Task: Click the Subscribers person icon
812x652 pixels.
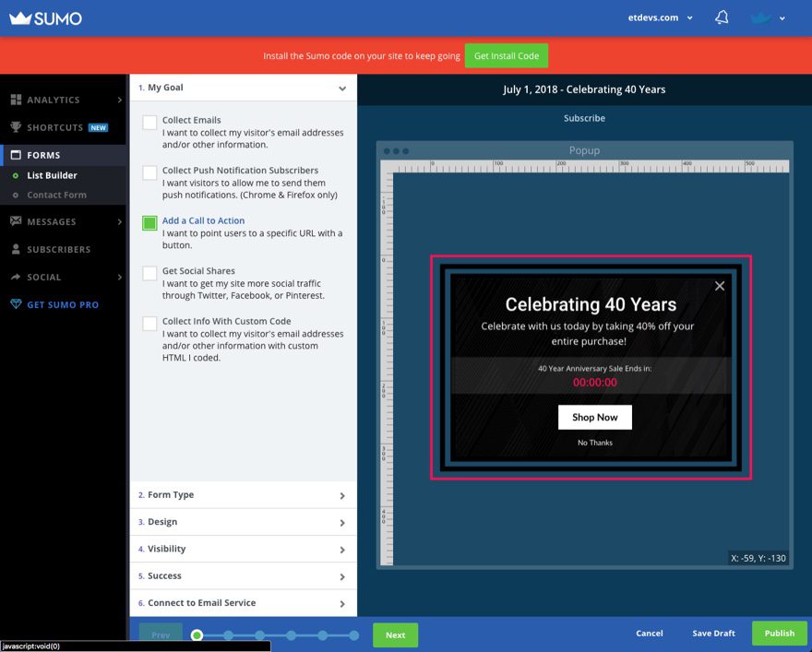Action: click(16, 249)
